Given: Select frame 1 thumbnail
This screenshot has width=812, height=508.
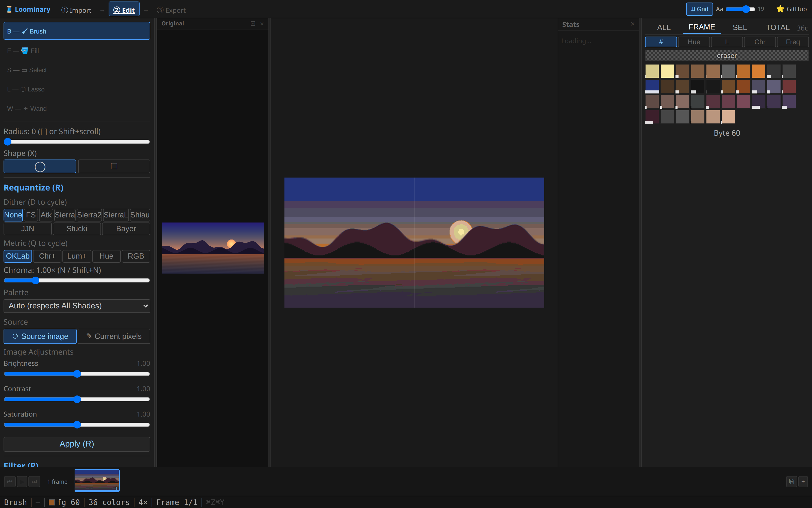Looking at the screenshot, I should pos(97,481).
